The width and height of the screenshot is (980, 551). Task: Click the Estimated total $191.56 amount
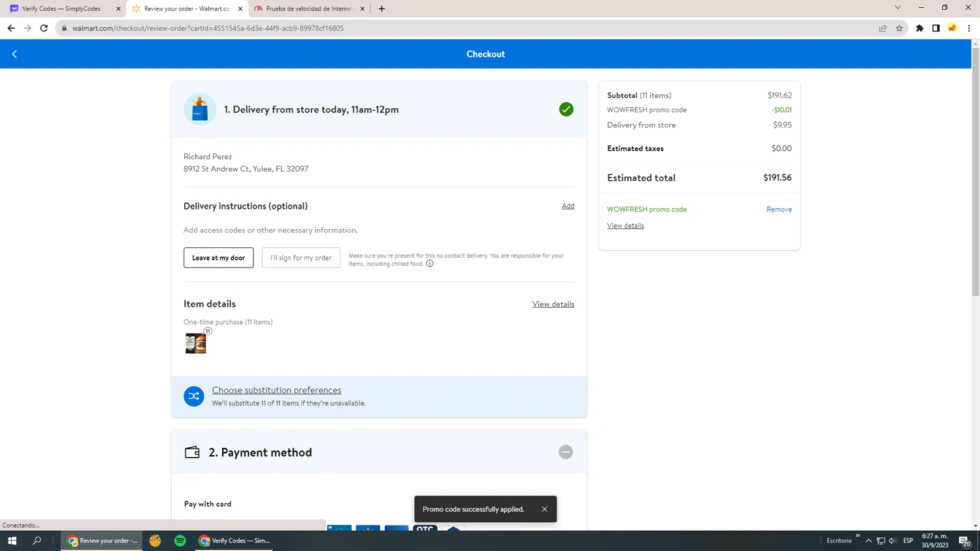777,178
